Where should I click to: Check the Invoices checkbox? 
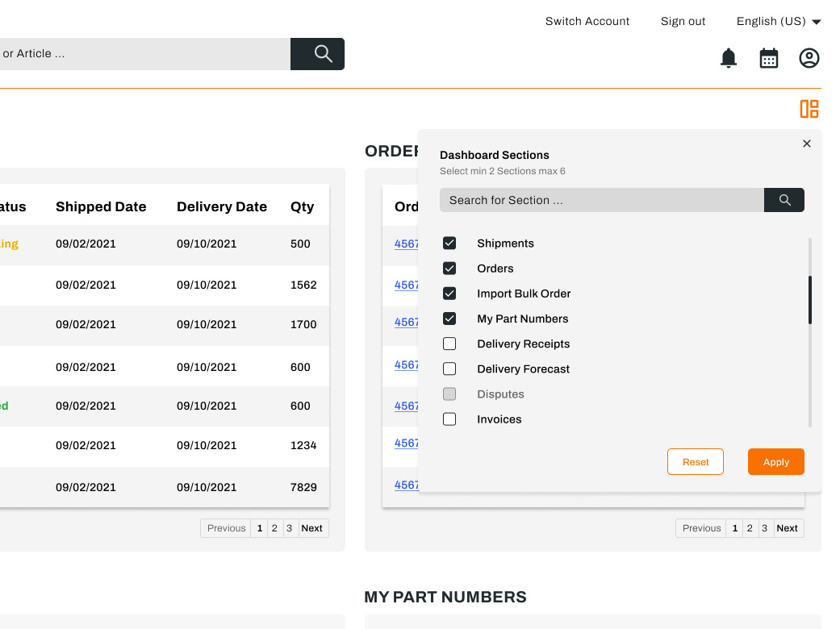[x=449, y=419]
